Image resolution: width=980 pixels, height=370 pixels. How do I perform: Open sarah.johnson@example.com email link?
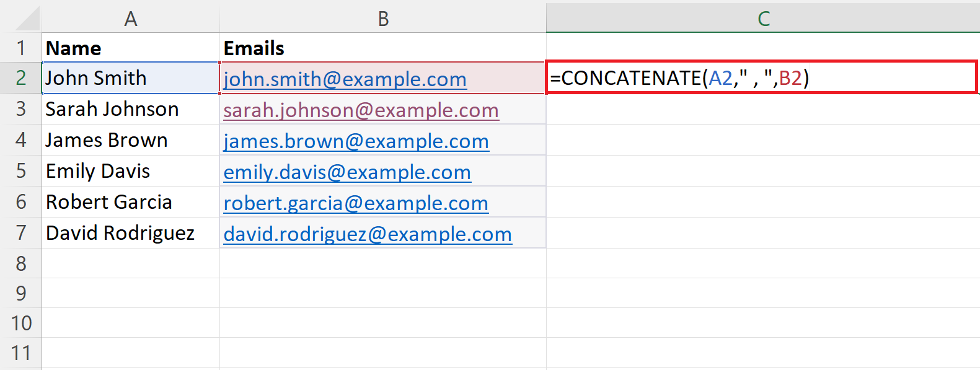point(361,110)
